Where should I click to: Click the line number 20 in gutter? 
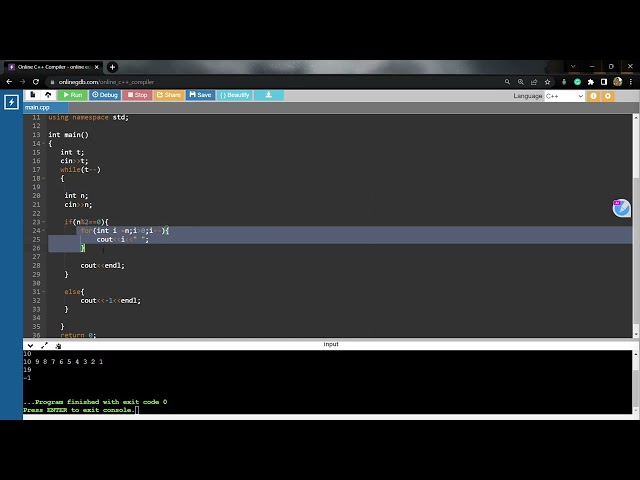(x=36, y=196)
